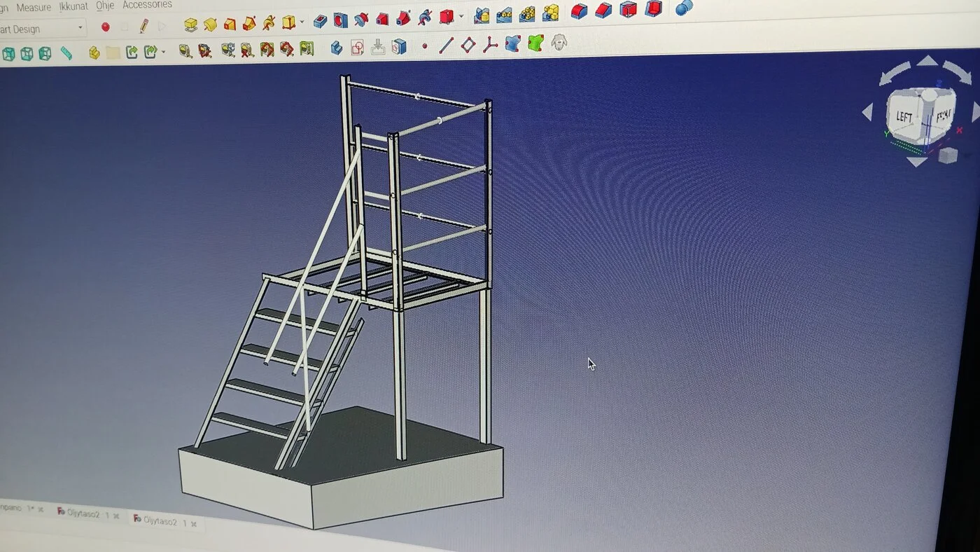Switch to the last Oljytaso2 document tab
Image resolution: width=980 pixels, height=552 pixels.
[x=164, y=521]
